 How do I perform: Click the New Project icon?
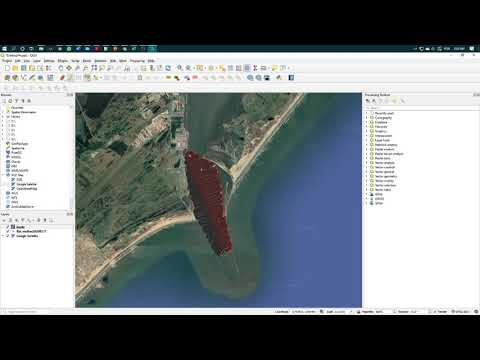click(x=7, y=68)
